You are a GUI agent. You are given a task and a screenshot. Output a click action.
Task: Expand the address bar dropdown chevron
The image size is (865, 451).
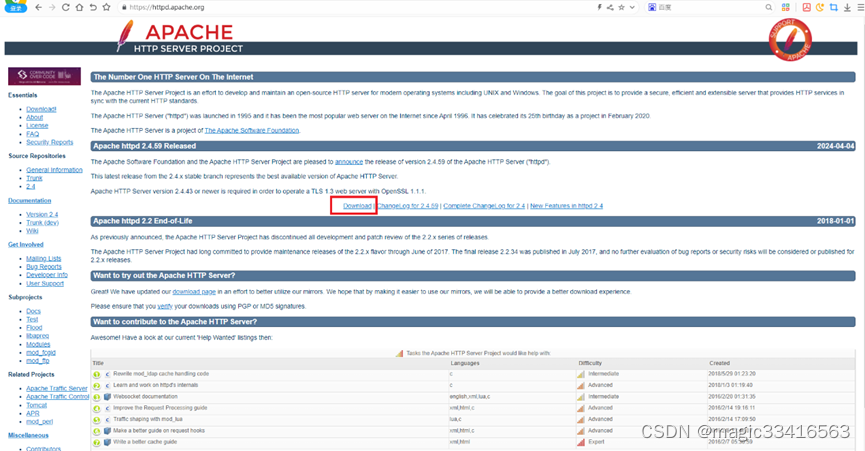tap(632, 7)
